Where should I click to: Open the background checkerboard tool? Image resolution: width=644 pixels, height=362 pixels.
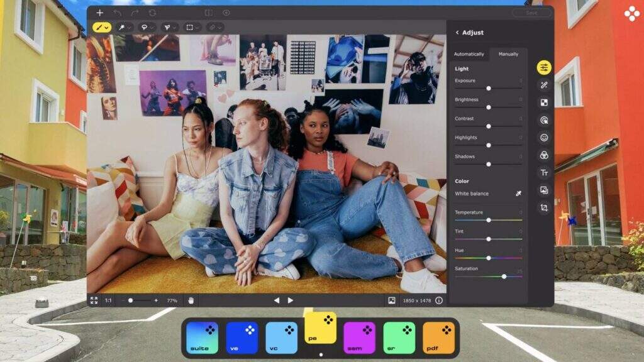544,102
